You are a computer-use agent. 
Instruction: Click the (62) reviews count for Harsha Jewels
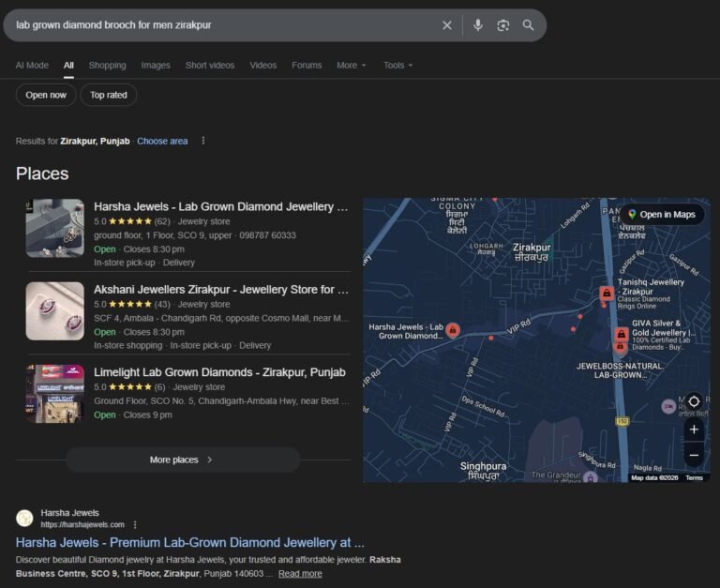tap(162, 221)
